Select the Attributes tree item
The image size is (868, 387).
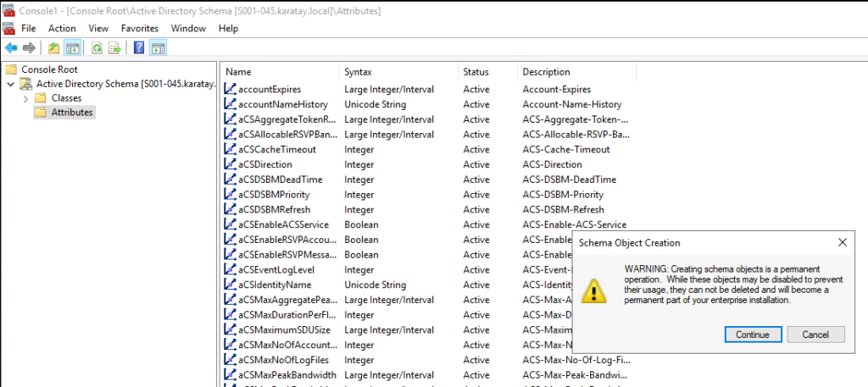(72, 113)
